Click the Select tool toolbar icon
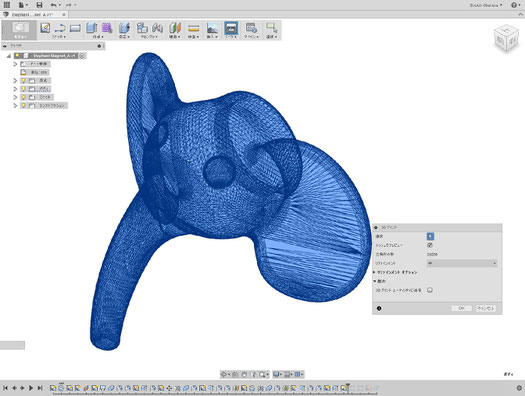 pos(271,28)
